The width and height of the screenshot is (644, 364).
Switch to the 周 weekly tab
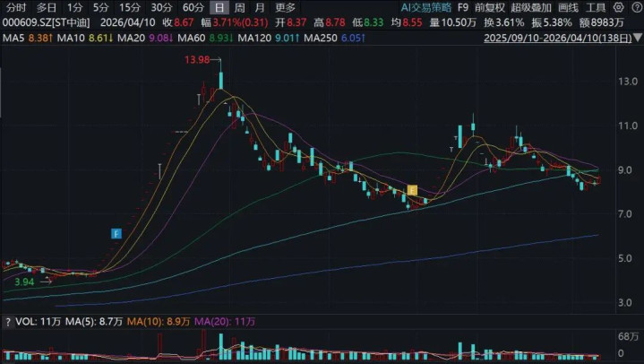tap(239, 7)
